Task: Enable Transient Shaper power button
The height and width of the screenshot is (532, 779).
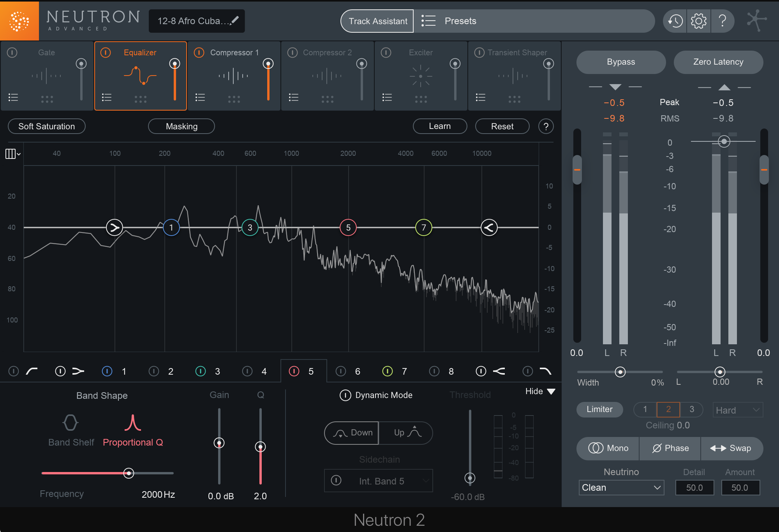Action: (x=479, y=52)
